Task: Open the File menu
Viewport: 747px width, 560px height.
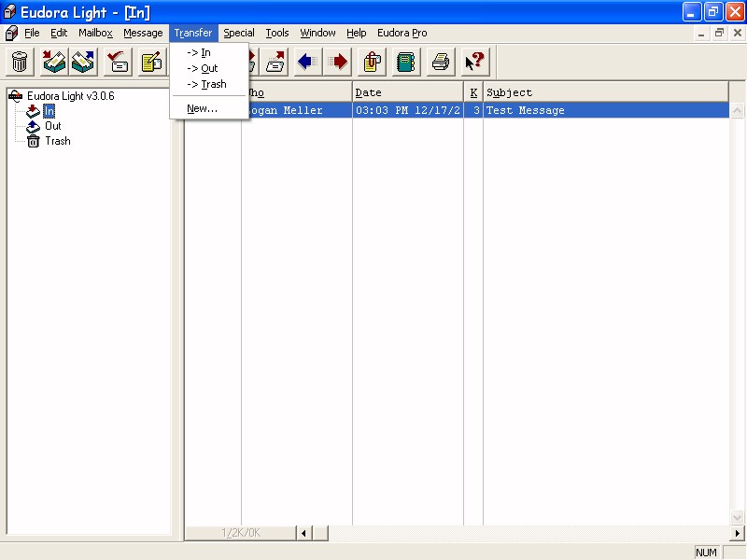Action: [32, 33]
